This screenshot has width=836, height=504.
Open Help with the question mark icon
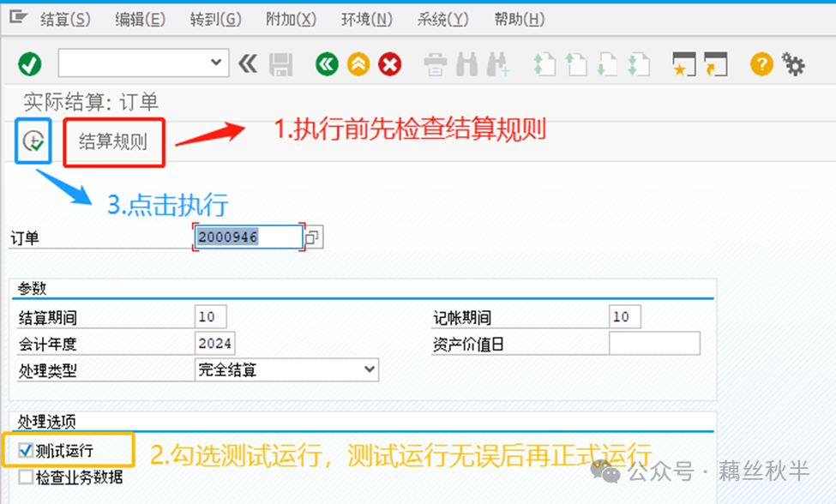coord(761,64)
